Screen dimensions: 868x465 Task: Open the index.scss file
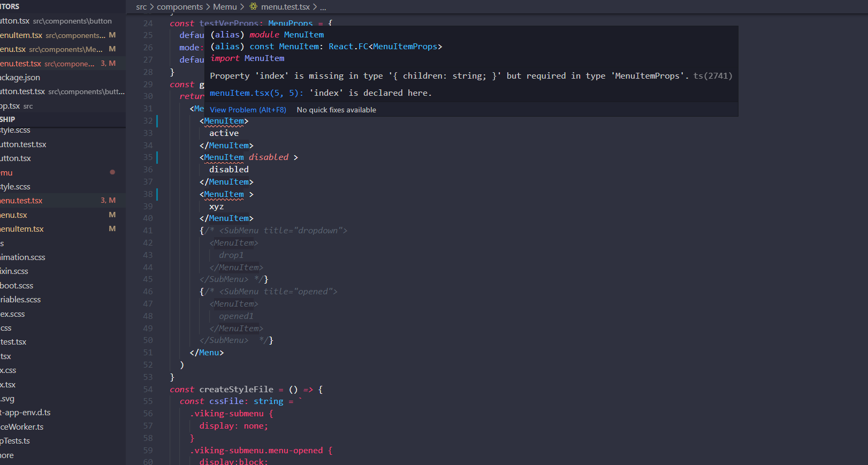63,314
